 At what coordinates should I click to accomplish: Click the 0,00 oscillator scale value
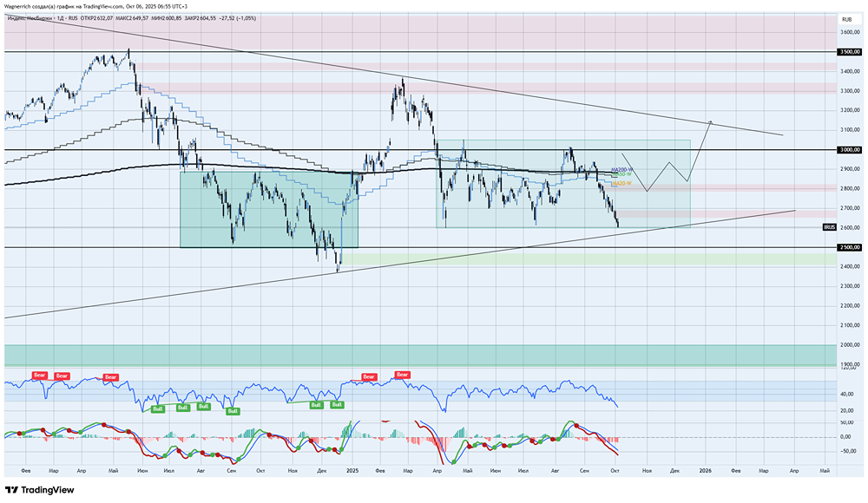pyautogui.click(x=845, y=436)
